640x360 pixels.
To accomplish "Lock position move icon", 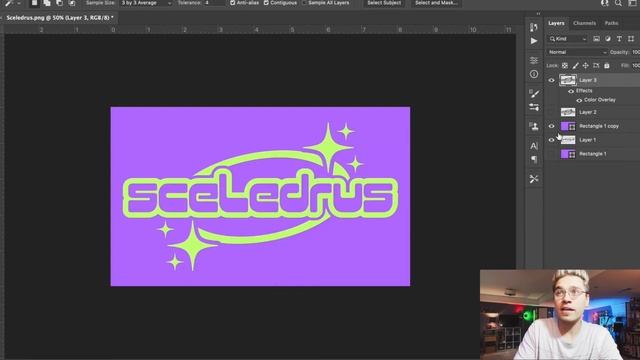I will tap(586, 65).
